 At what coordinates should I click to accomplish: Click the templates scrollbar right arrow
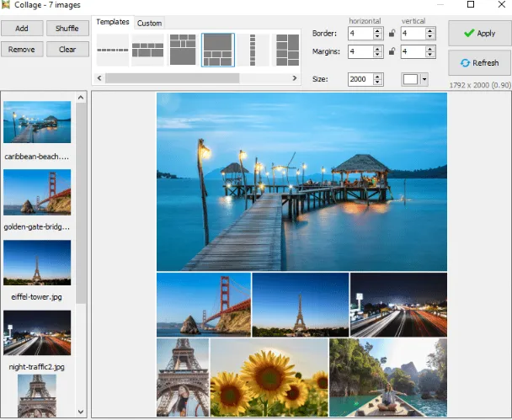[295, 78]
